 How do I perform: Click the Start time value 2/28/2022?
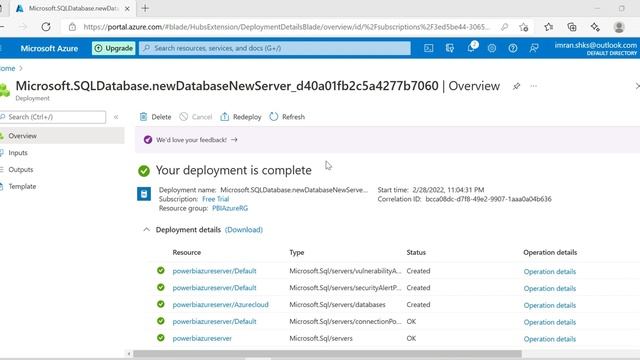pos(448,190)
